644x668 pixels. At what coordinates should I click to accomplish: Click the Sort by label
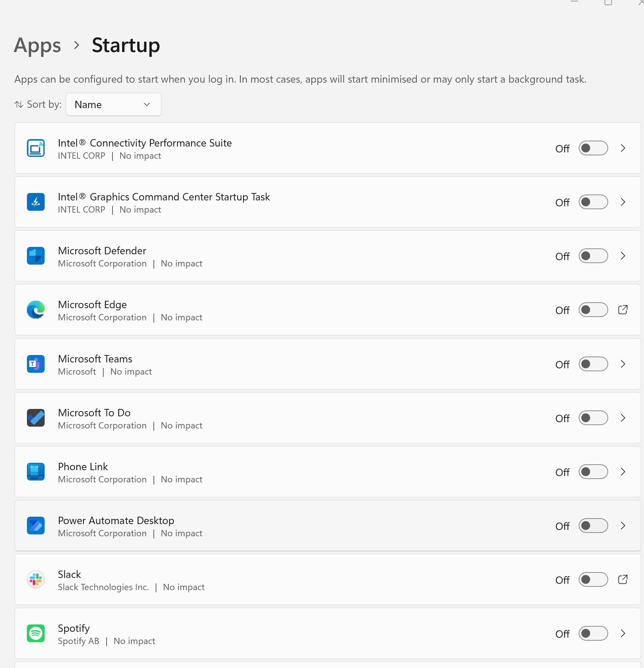point(44,104)
